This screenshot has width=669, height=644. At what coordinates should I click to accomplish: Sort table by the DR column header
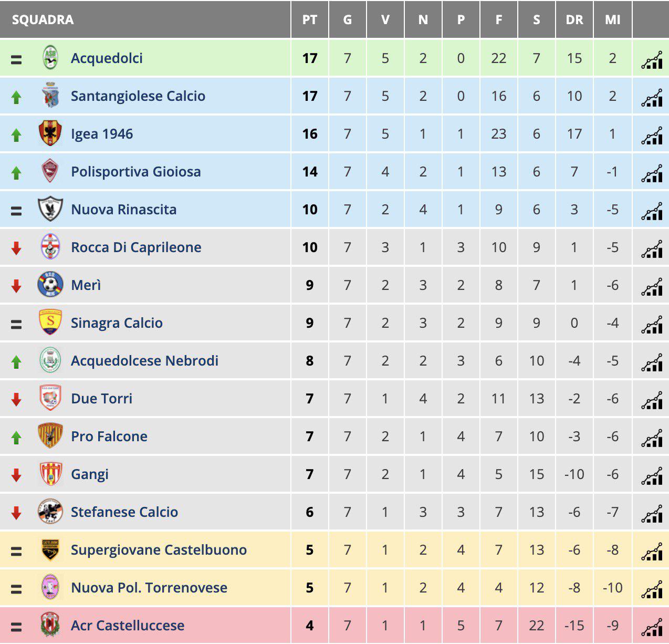tap(574, 20)
